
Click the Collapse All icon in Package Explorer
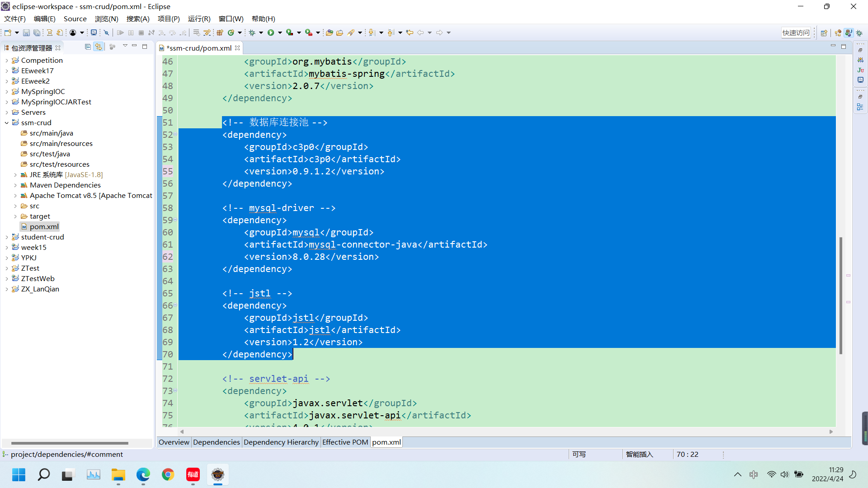coord(88,47)
